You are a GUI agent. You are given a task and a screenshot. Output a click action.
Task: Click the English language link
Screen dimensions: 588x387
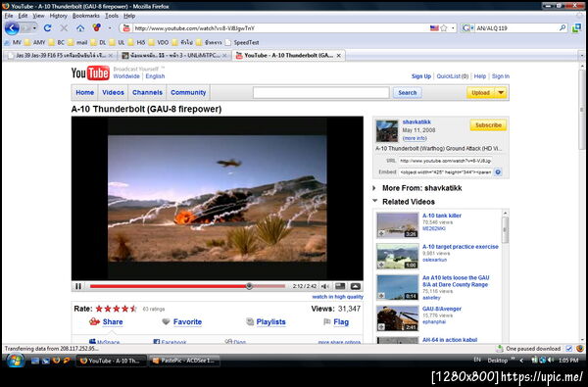(x=155, y=76)
